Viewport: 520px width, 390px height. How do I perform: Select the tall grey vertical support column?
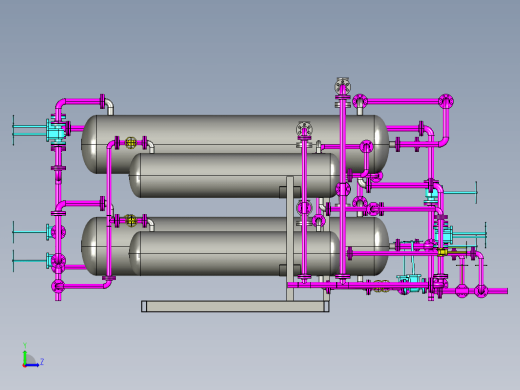pyautogui.click(x=290, y=238)
